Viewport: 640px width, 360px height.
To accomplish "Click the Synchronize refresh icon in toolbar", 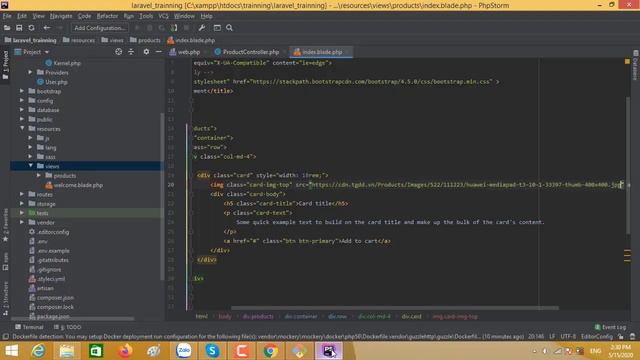I will pyautogui.click(x=31, y=28).
